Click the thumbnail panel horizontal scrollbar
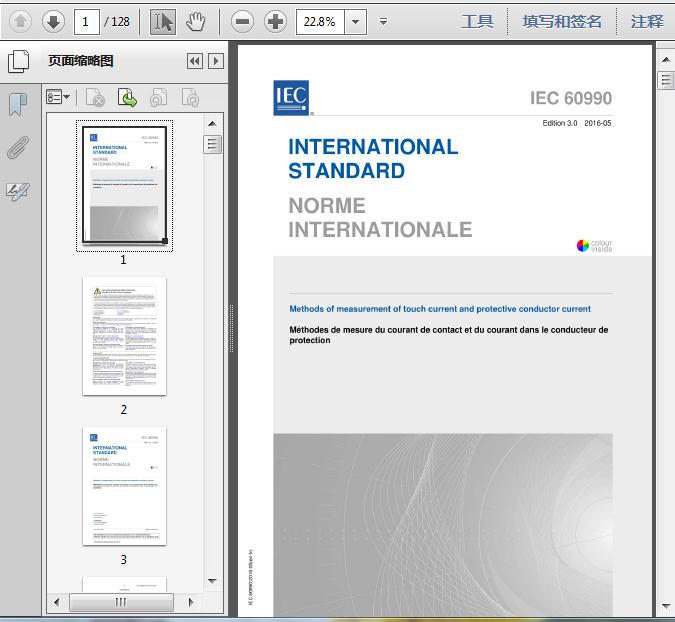The width and height of the screenshot is (675, 622). point(121,602)
